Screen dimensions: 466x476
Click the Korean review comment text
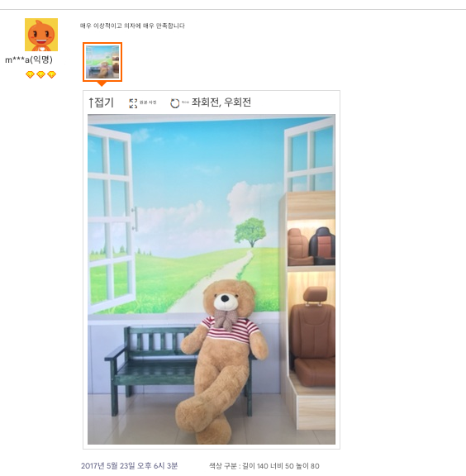[132, 26]
